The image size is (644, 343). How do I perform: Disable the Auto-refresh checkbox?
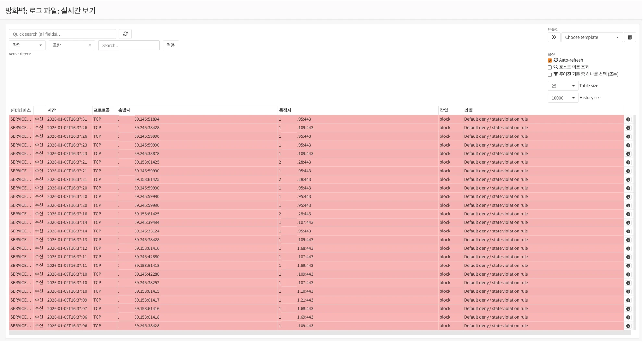[550, 60]
